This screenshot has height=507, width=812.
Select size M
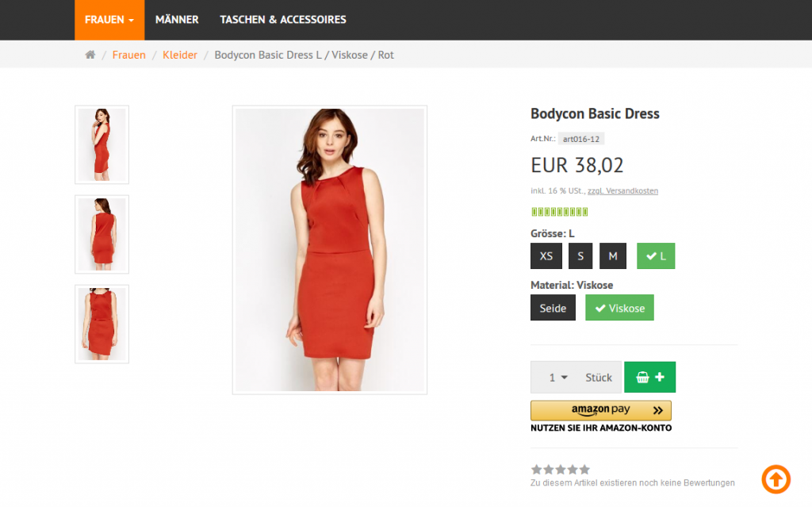click(613, 256)
